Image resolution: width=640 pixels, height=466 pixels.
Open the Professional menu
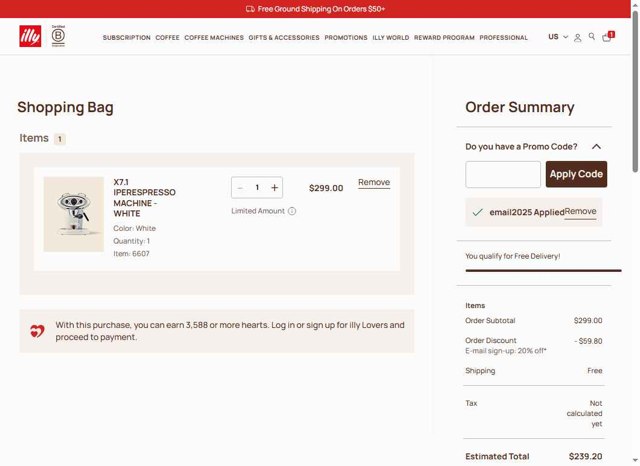[504, 38]
